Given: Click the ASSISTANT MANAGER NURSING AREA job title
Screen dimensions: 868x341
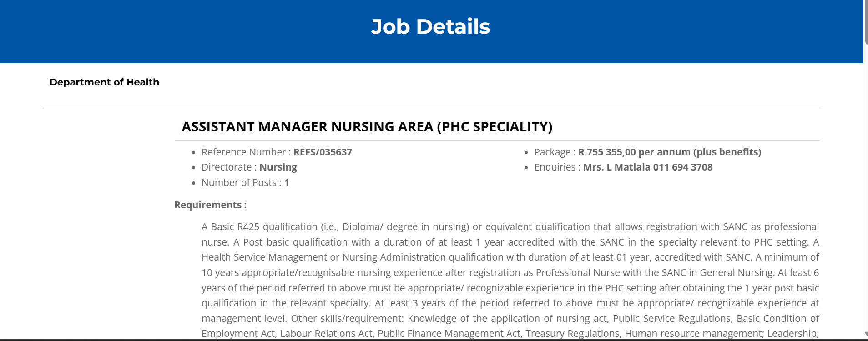Looking at the screenshot, I should click(367, 127).
